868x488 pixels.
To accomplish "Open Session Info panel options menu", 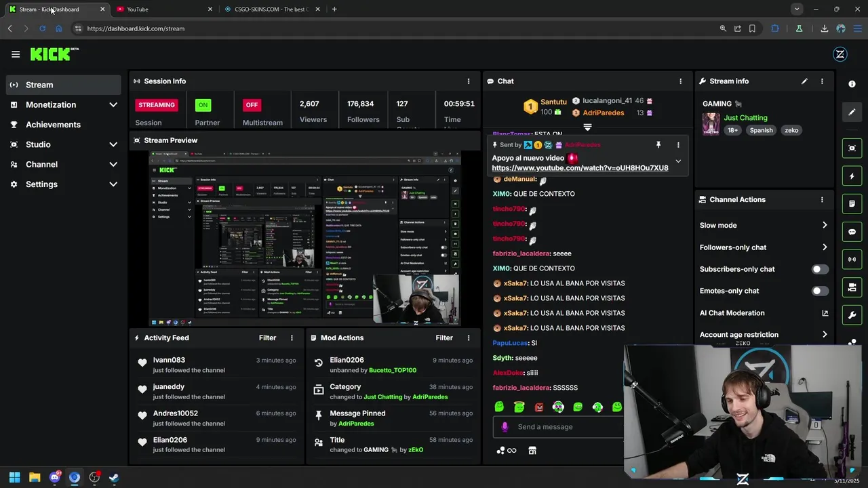I will [468, 81].
